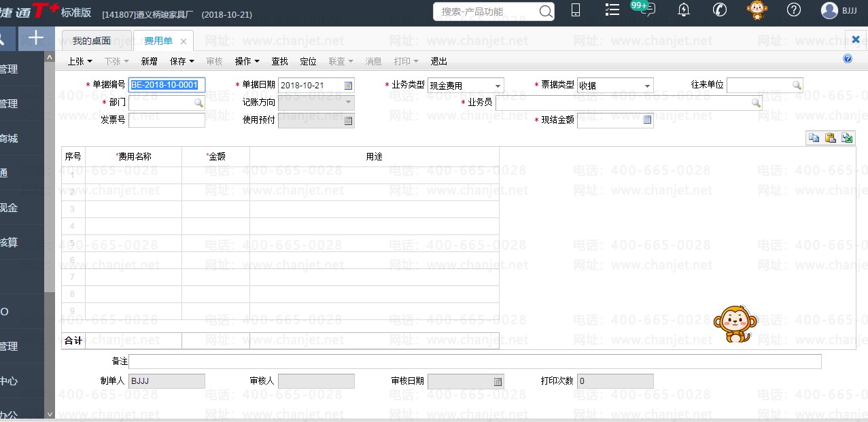Open the 现金 sidebar item
The image size is (868, 422).
click(22, 208)
